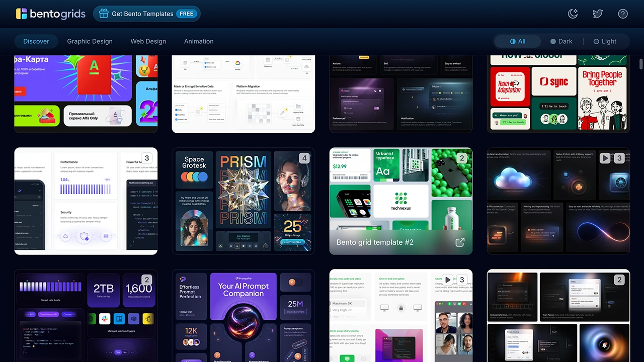Switch to the Web Design tab
This screenshot has height=362, width=644.
[x=148, y=41]
